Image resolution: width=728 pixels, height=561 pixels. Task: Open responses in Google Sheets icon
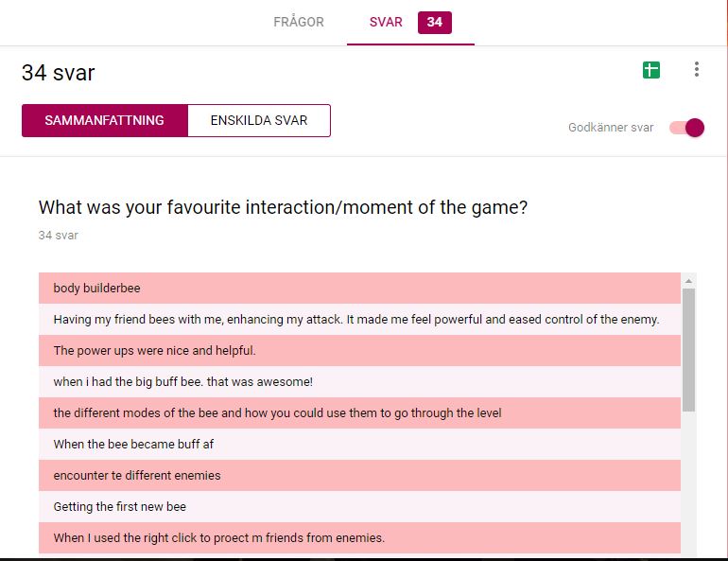click(650, 70)
